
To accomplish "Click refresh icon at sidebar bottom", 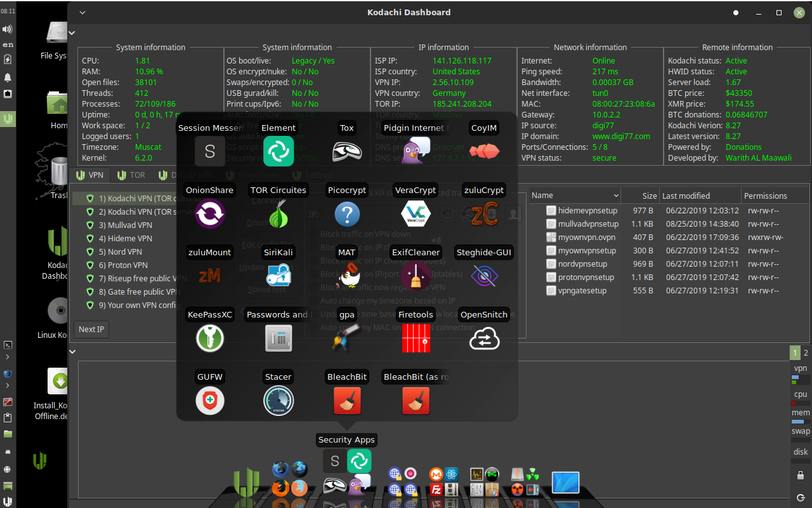I will (x=801, y=497).
